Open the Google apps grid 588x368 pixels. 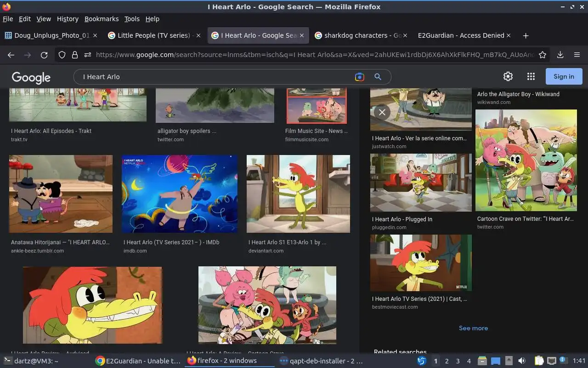[531, 76]
